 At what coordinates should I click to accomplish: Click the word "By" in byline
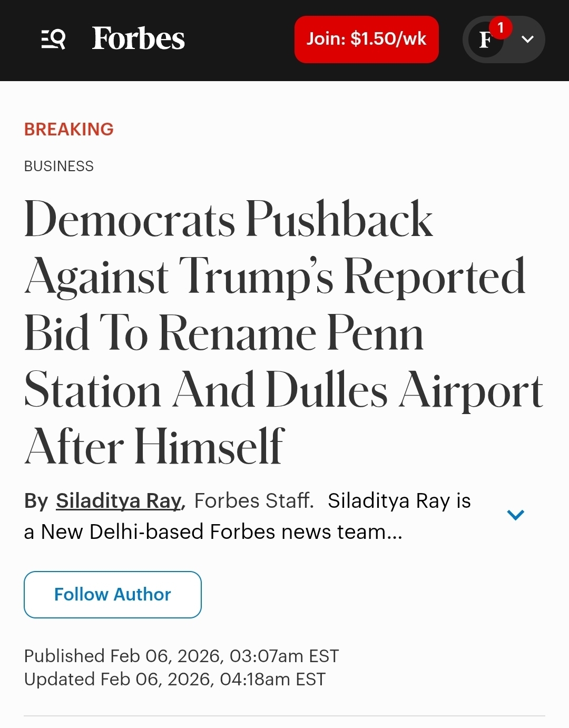tap(36, 500)
